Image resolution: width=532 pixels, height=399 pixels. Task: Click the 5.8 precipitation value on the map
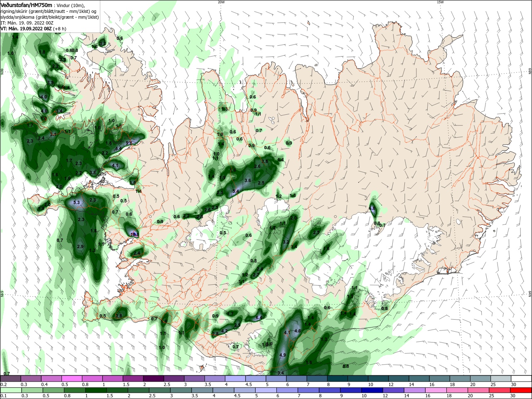(128, 143)
